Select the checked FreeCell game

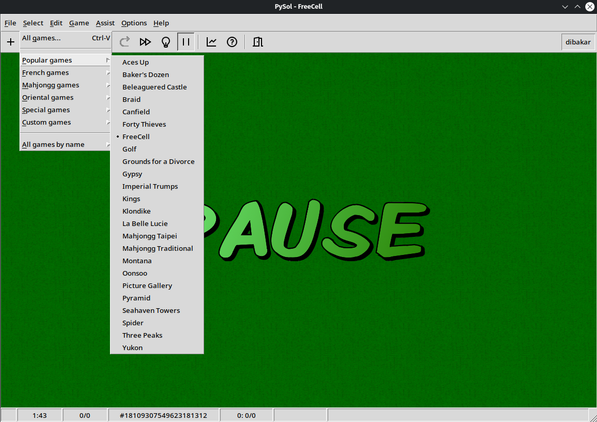tap(157, 137)
